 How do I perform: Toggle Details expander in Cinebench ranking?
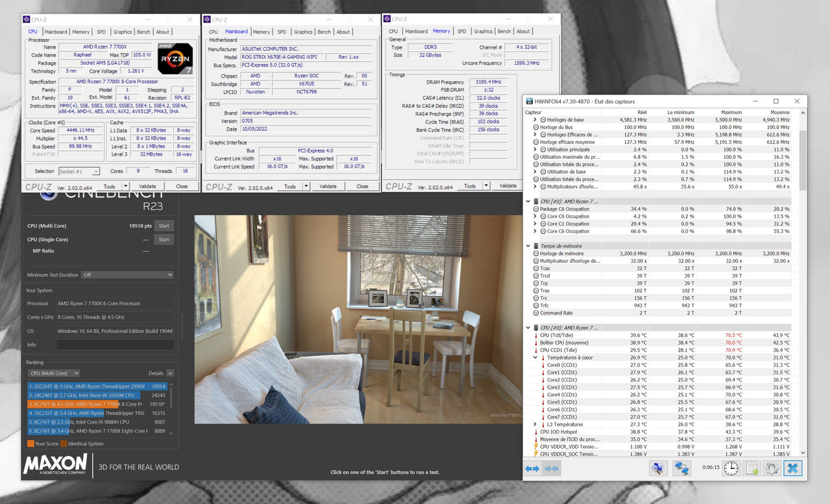click(x=170, y=373)
